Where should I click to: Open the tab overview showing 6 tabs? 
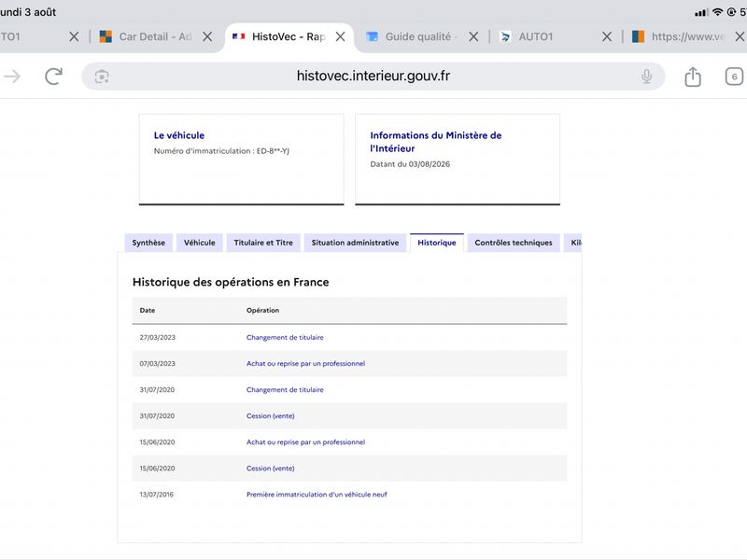point(734,77)
